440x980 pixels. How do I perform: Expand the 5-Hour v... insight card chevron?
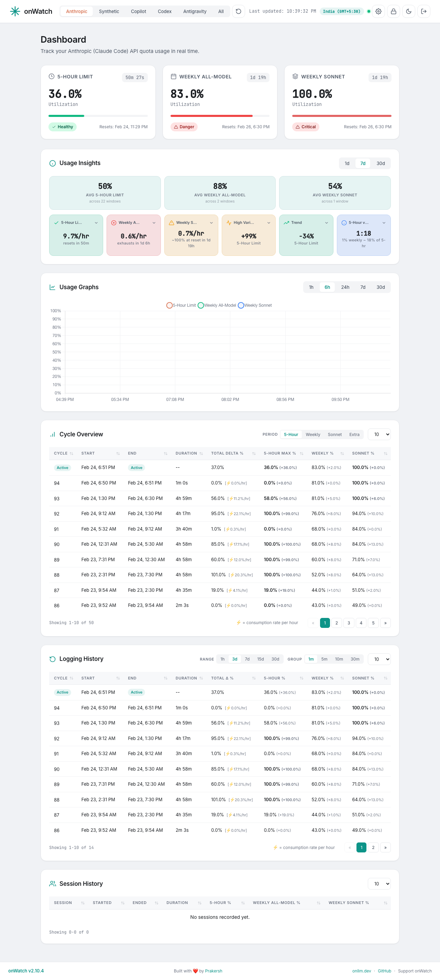(x=384, y=223)
